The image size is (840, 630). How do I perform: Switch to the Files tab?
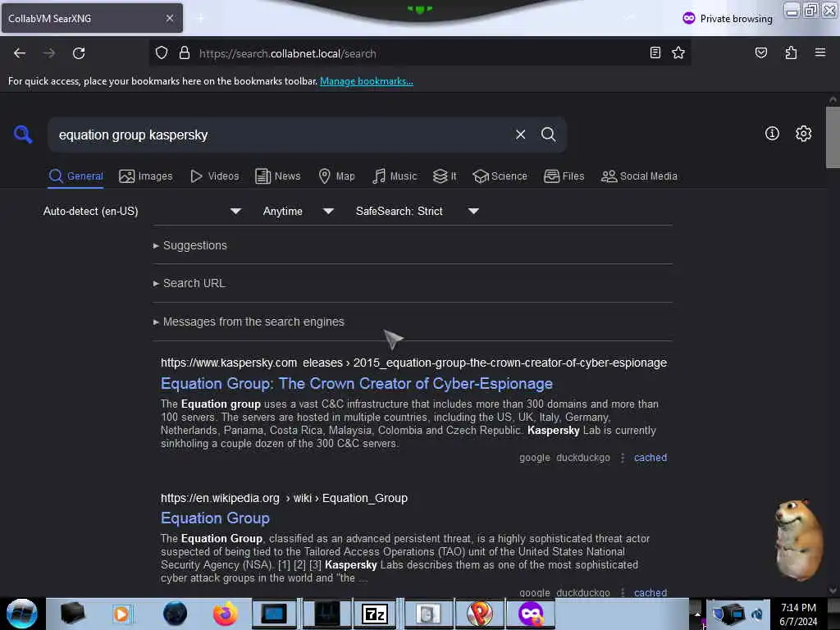(x=564, y=176)
